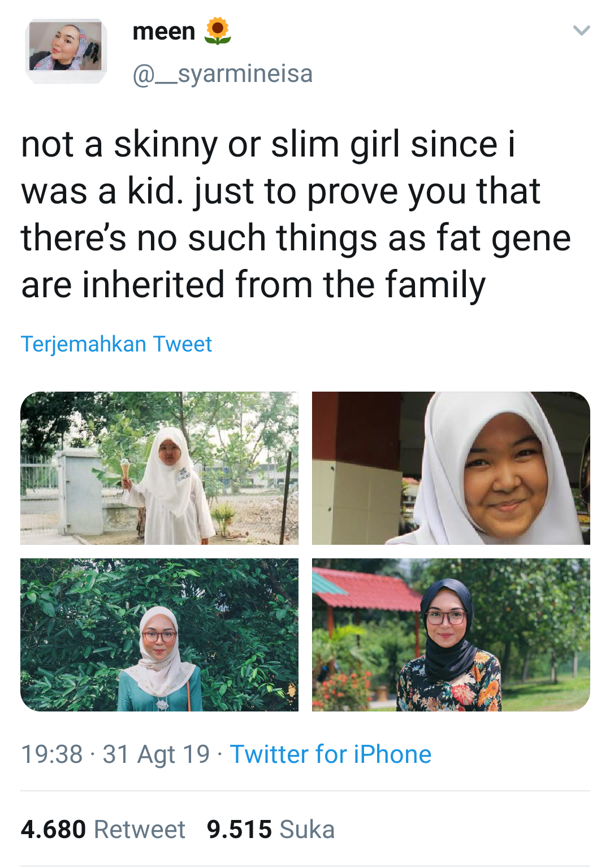
Task: Click Twitter for iPhone source link
Action: tap(330, 754)
